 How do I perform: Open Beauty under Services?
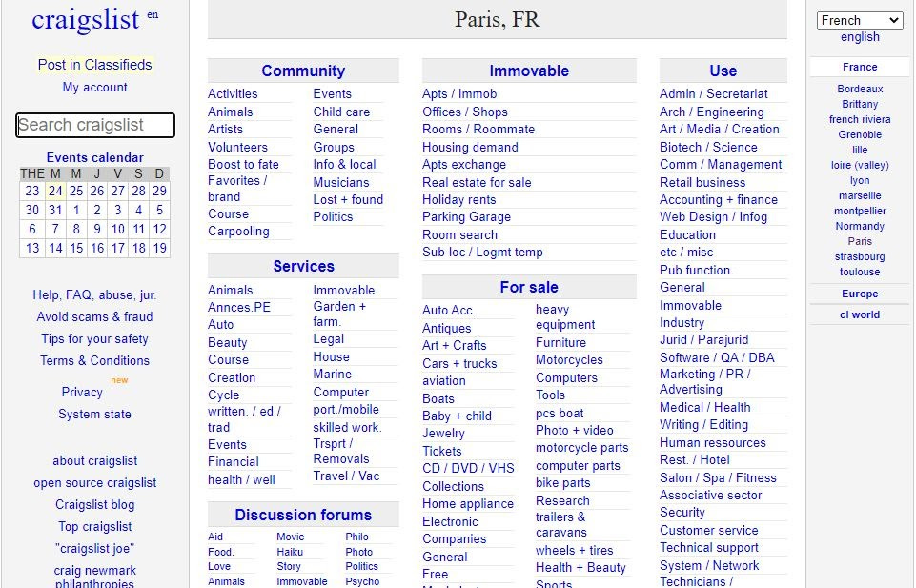(x=227, y=343)
